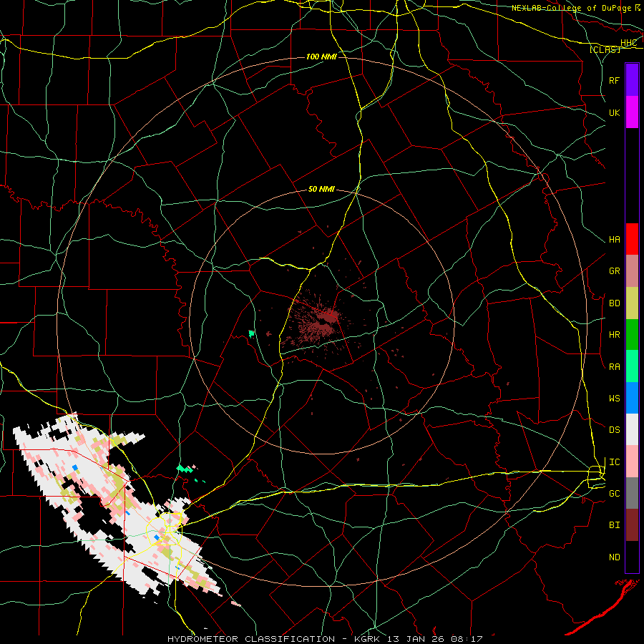Click the [CLAS] units label
Viewport: 644px width, 644px height.
click(x=605, y=49)
